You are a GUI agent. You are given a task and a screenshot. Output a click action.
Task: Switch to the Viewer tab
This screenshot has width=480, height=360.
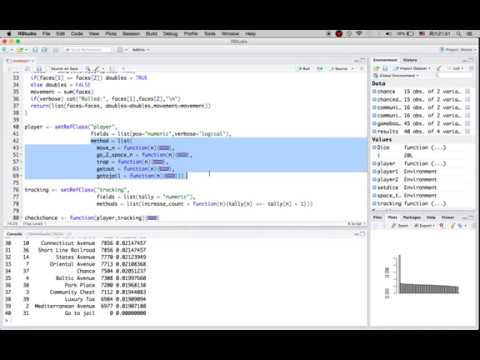point(448,217)
